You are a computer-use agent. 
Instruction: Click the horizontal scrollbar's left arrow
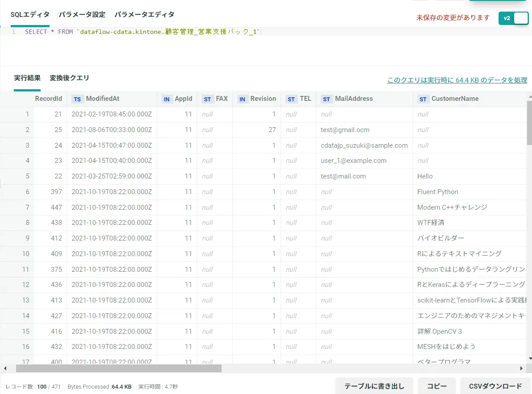[5, 368]
